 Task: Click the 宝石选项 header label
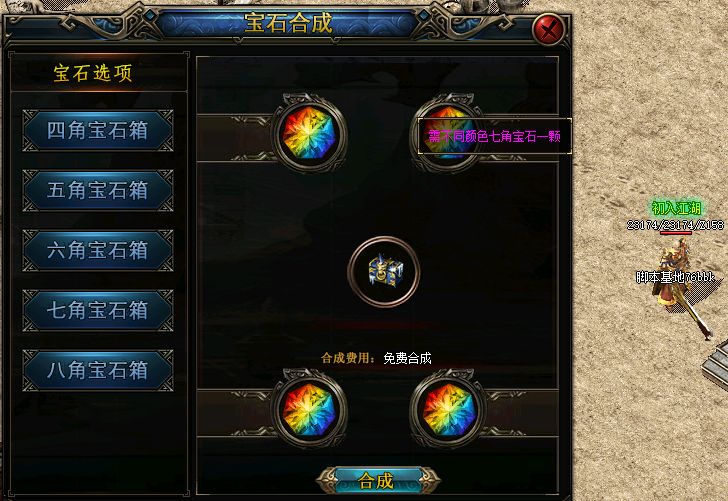[93, 73]
